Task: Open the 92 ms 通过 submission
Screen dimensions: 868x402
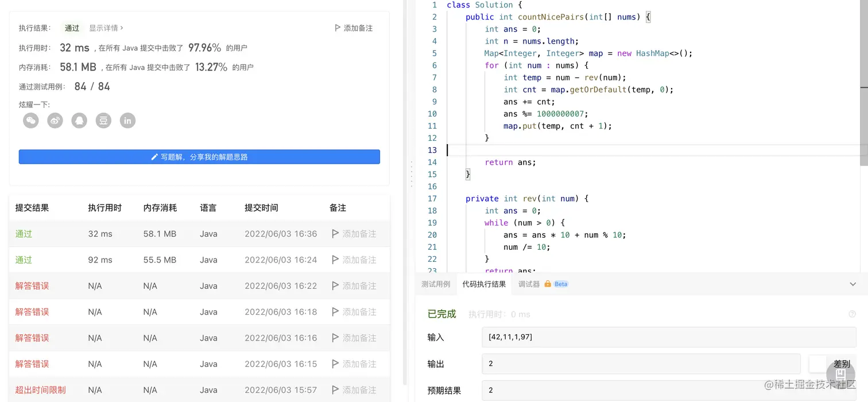Action: pyautogui.click(x=24, y=260)
